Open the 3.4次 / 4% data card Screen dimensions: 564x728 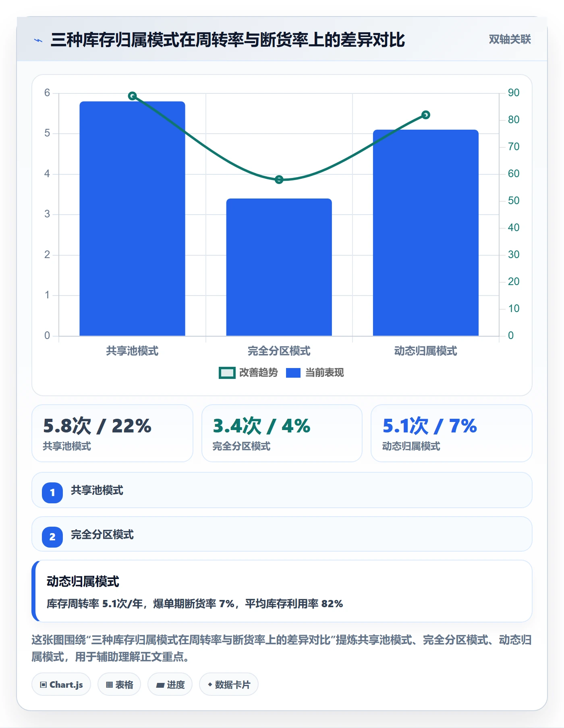pos(282,433)
